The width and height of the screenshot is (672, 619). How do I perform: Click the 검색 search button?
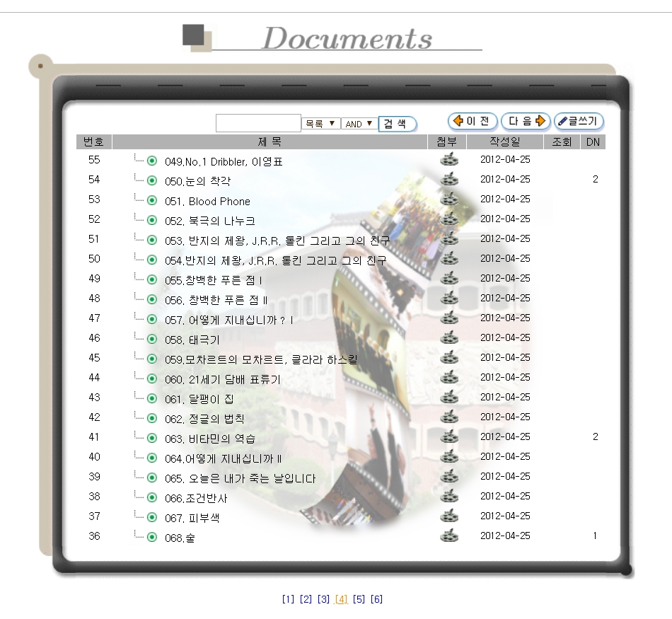pyautogui.click(x=398, y=124)
